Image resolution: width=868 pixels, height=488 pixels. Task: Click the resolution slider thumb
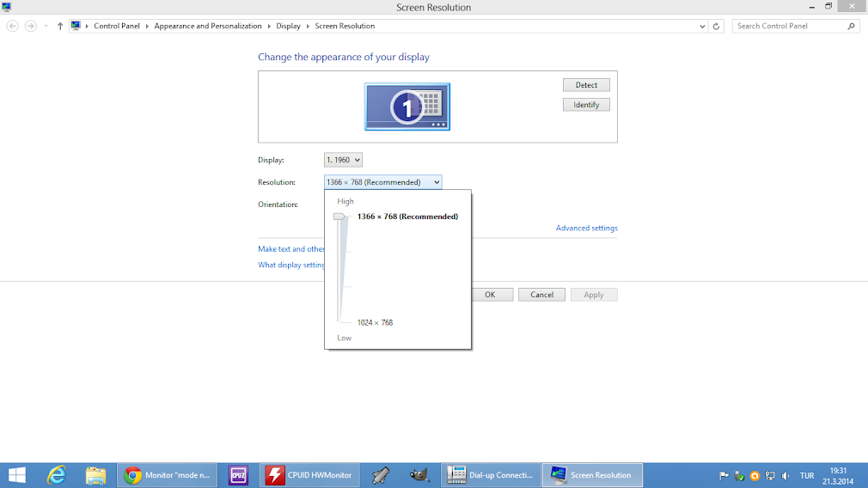click(x=339, y=217)
